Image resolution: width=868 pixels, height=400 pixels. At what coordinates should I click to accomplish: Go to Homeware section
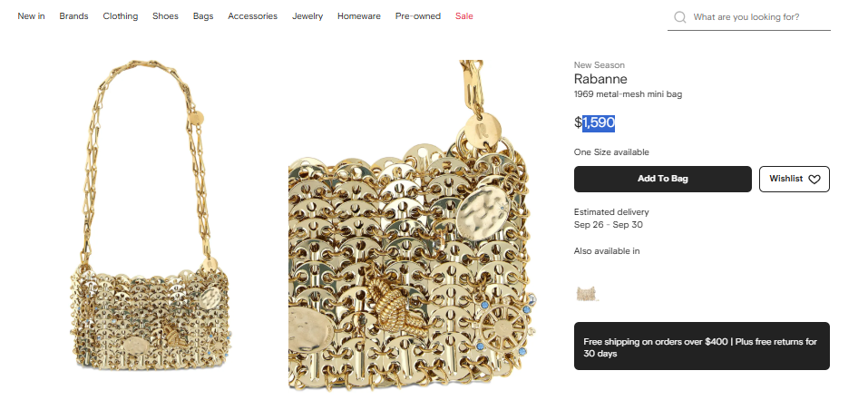tap(358, 16)
